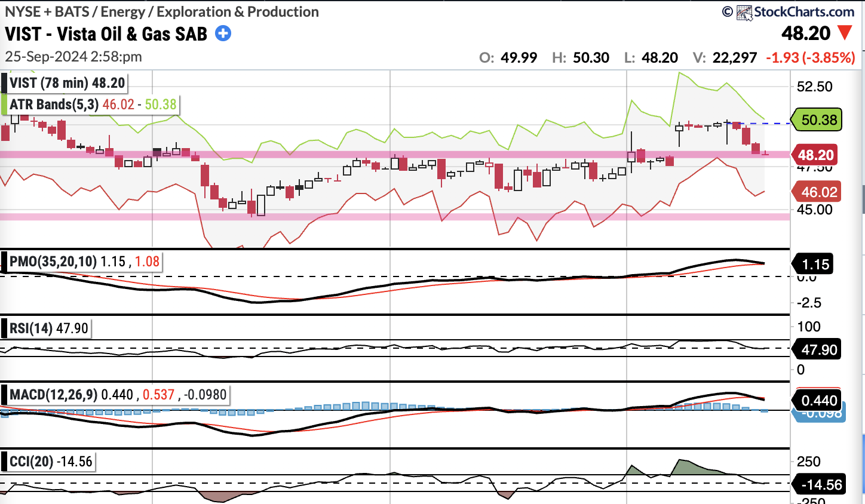Click the last price 48.20 in the header
Image resolution: width=865 pixels, height=504 pixels.
[x=806, y=33]
